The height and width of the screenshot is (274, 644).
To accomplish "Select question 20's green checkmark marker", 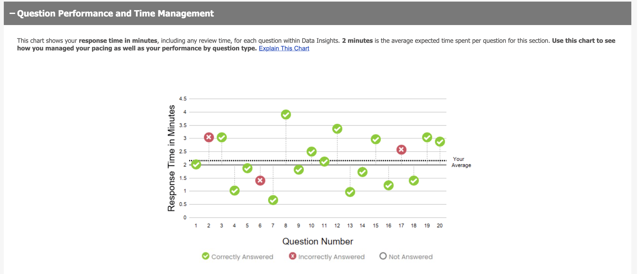I will pyautogui.click(x=440, y=141).
